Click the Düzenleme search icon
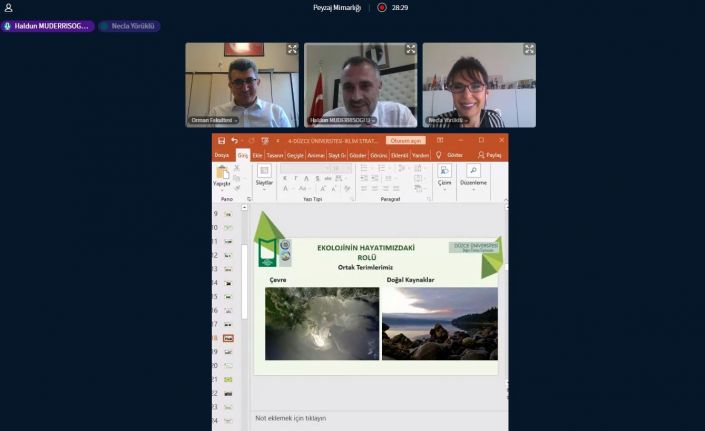Image resolution: width=705 pixels, height=431 pixels. (x=474, y=172)
